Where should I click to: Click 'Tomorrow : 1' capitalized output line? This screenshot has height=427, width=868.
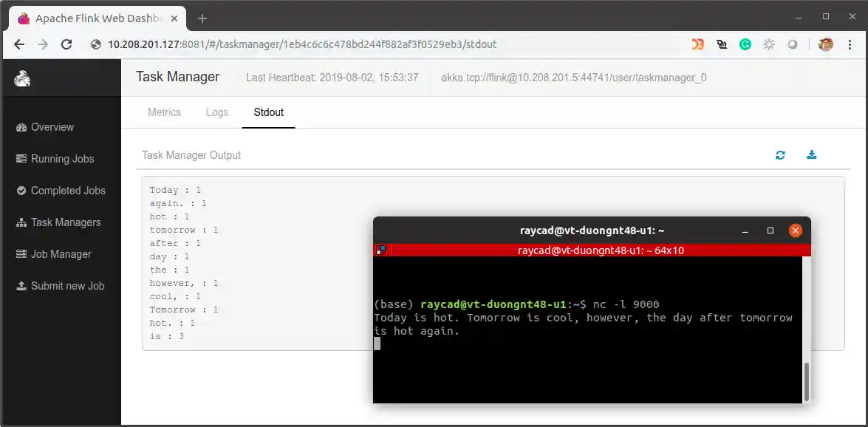coord(184,310)
